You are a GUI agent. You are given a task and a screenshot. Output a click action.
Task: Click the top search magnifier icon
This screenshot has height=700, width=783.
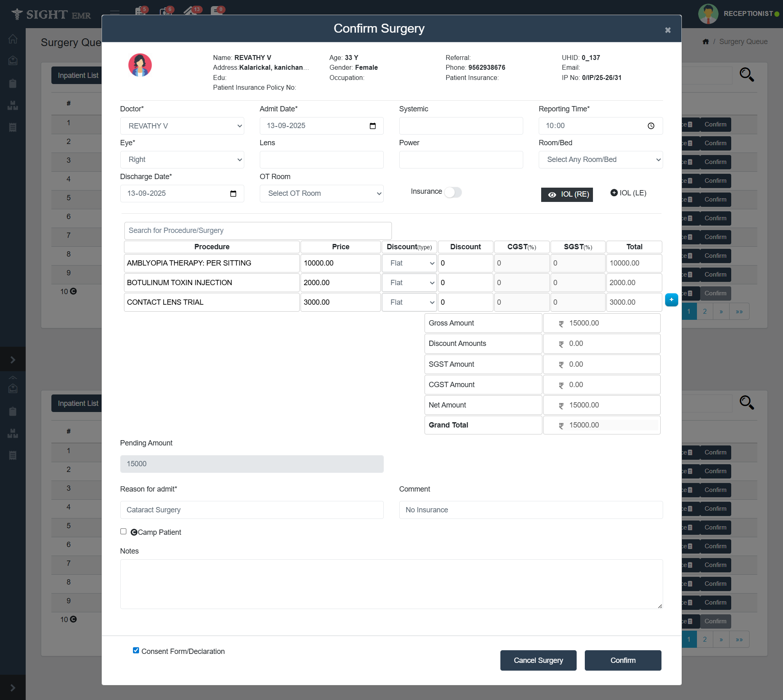(x=746, y=75)
